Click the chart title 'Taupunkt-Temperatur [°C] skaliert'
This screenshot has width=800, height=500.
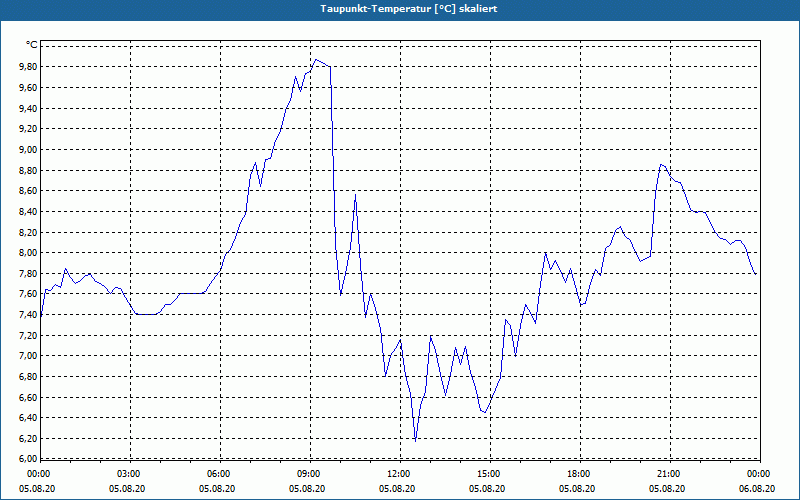click(x=409, y=9)
